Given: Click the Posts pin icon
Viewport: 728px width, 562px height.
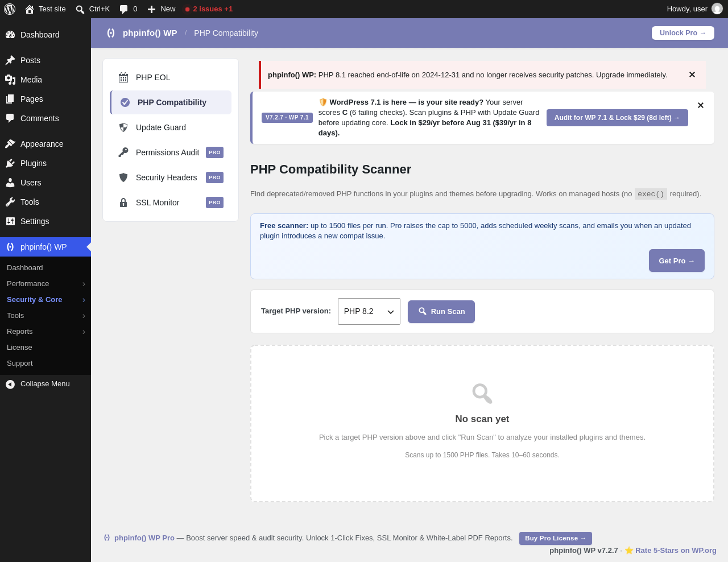Looking at the screenshot, I should click(10, 60).
